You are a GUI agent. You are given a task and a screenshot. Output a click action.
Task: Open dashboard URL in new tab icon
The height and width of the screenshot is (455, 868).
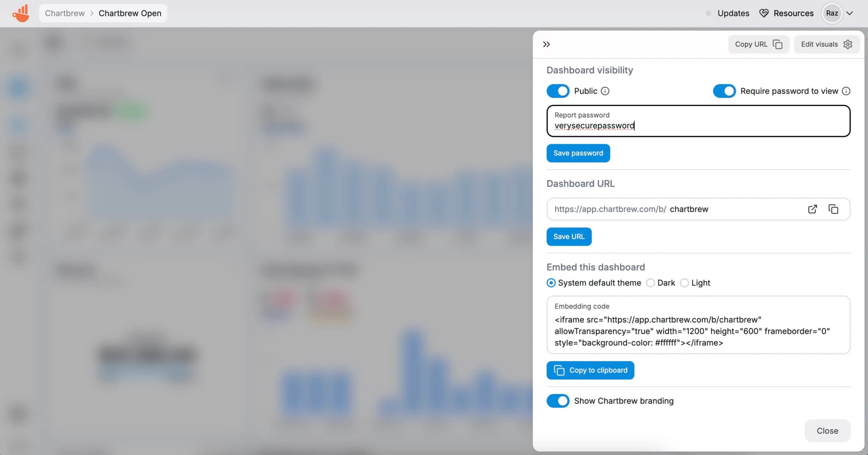812,209
